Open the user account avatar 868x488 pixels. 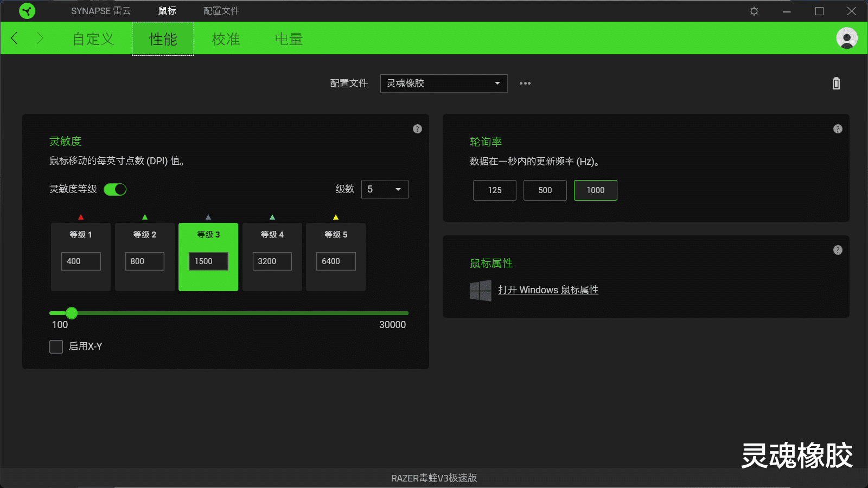[847, 38]
